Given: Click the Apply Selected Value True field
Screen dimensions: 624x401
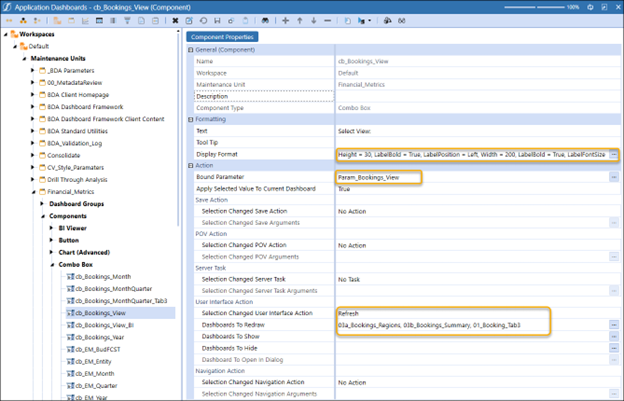Looking at the screenshot, I should click(478, 189).
